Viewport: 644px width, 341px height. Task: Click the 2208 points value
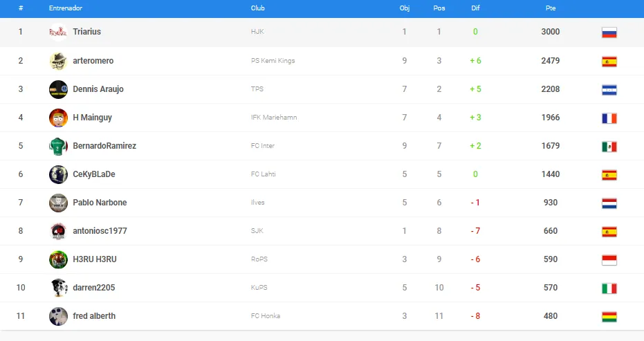551,89
